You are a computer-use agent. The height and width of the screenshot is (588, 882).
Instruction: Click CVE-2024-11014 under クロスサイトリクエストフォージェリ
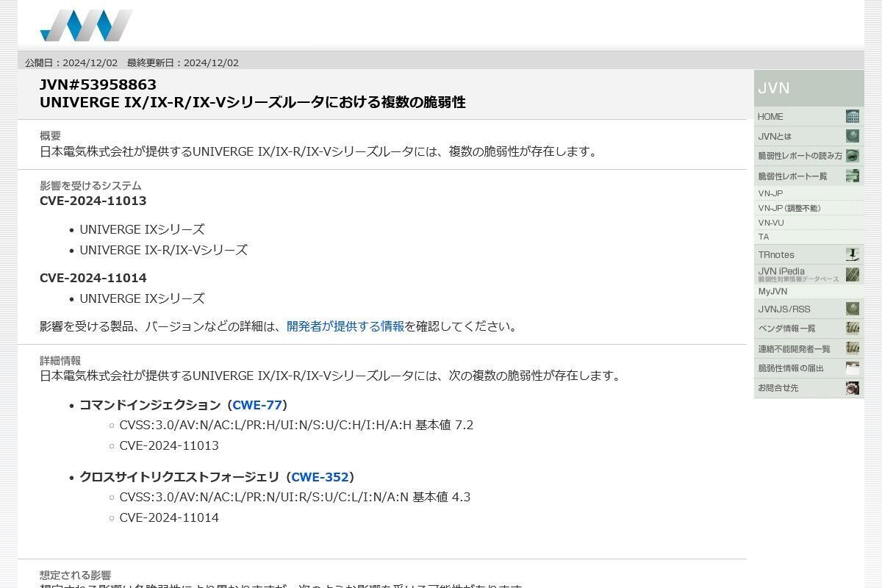pyautogui.click(x=169, y=517)
